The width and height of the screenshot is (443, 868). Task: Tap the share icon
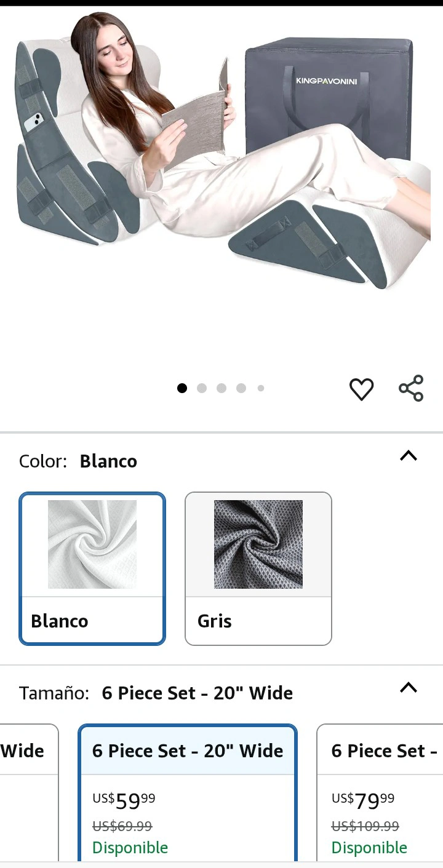(411, 388)
